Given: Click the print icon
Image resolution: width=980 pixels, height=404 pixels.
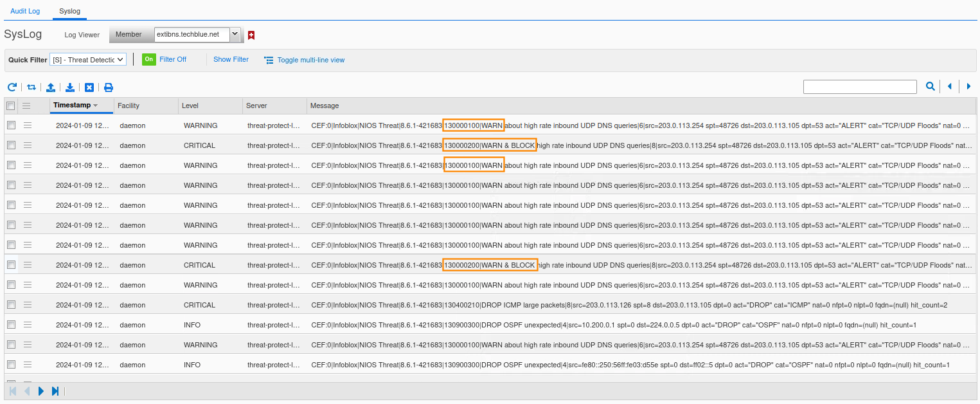Looking at the screenshot, I should click(x=109, y=87).
